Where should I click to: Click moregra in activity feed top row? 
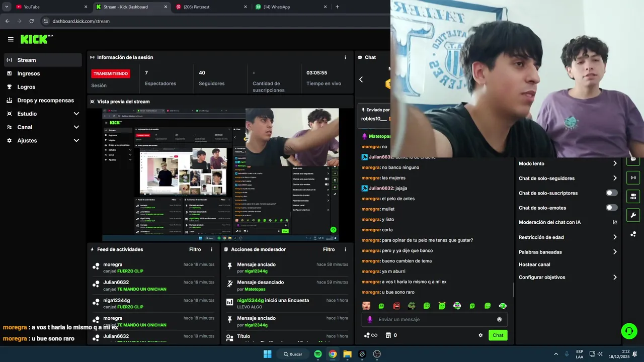(113, 264)
